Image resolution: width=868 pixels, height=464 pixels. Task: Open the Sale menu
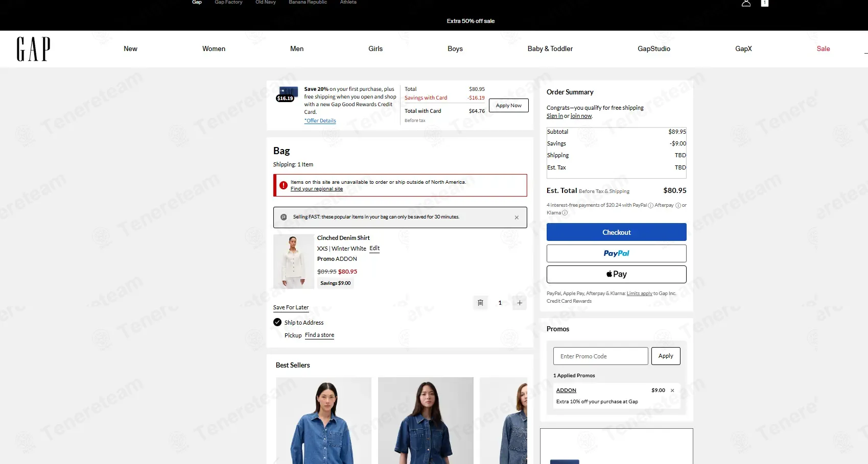(x=823, y=49)
